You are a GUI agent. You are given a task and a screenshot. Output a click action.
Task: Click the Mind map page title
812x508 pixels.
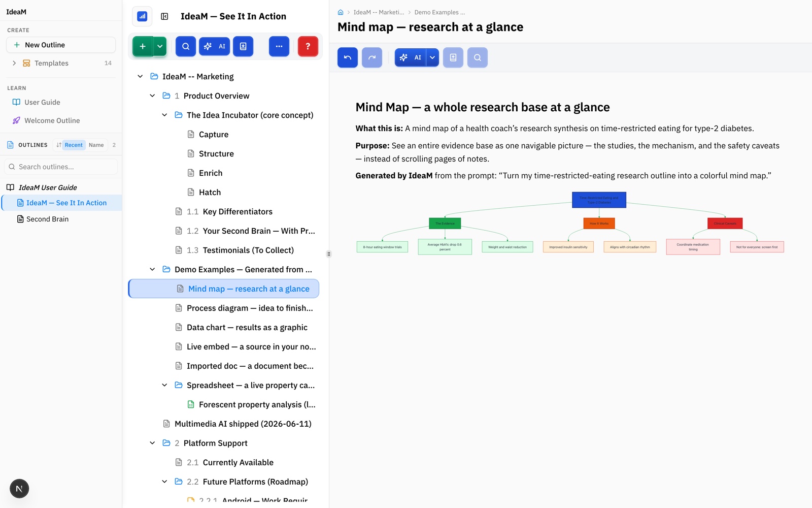(x=430, y=27)
